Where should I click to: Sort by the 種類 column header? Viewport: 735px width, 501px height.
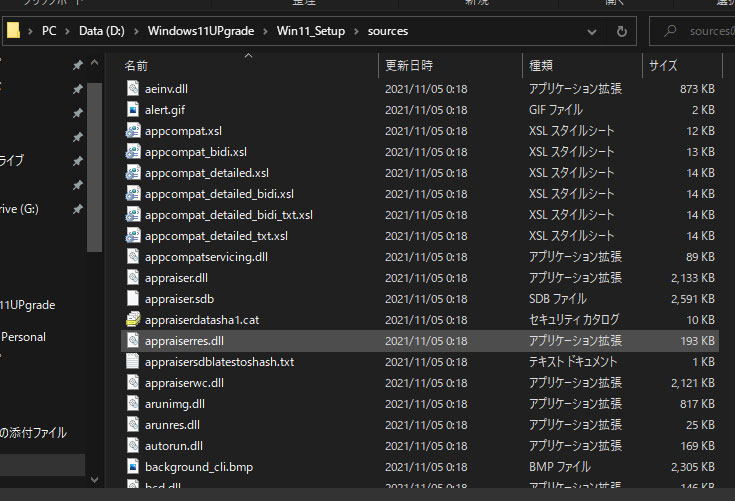tap(582, 65)
